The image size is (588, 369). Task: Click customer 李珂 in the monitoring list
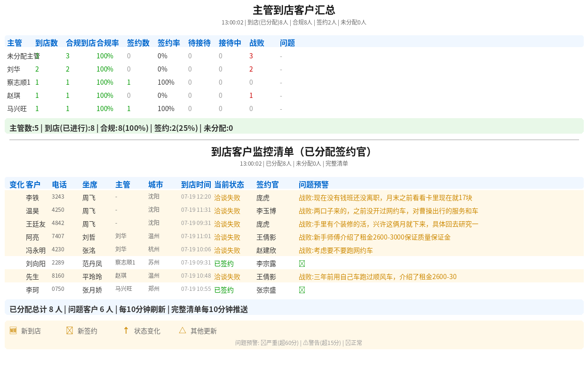pos(32,290)
